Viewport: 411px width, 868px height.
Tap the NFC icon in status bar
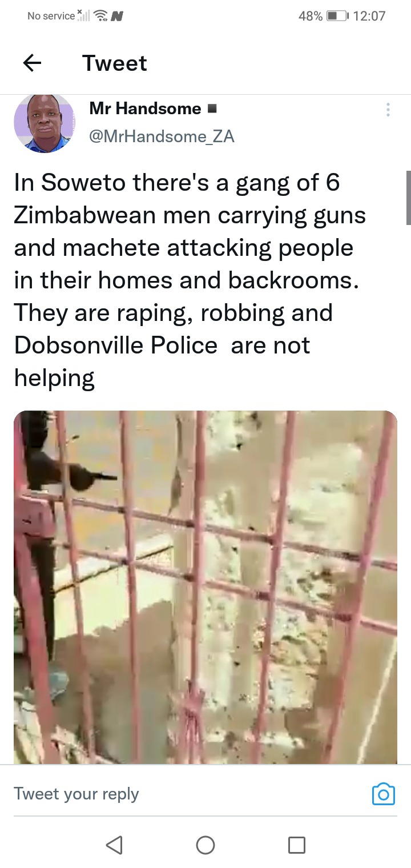coord(118,16)
